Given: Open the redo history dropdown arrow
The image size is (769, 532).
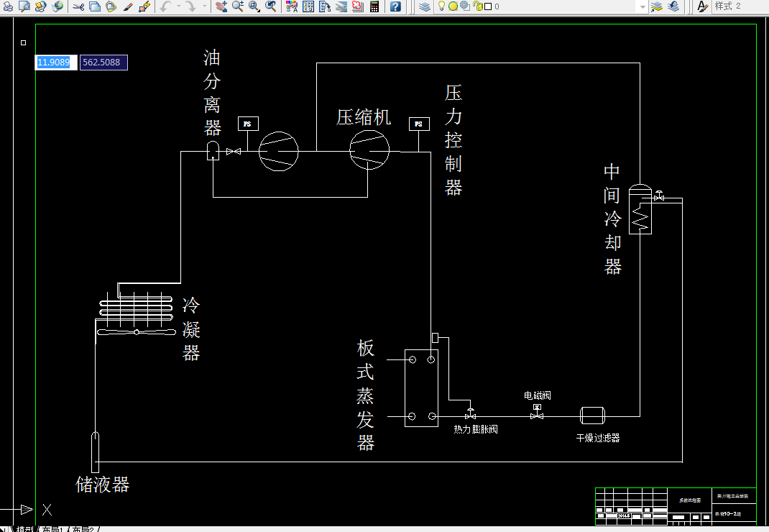Looking at the screenshot, I should (205, 6).
